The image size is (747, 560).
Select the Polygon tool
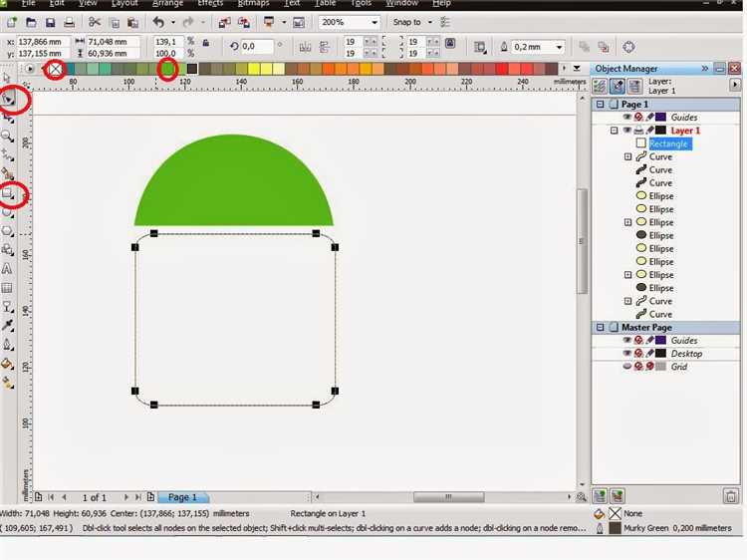(7, 231)
